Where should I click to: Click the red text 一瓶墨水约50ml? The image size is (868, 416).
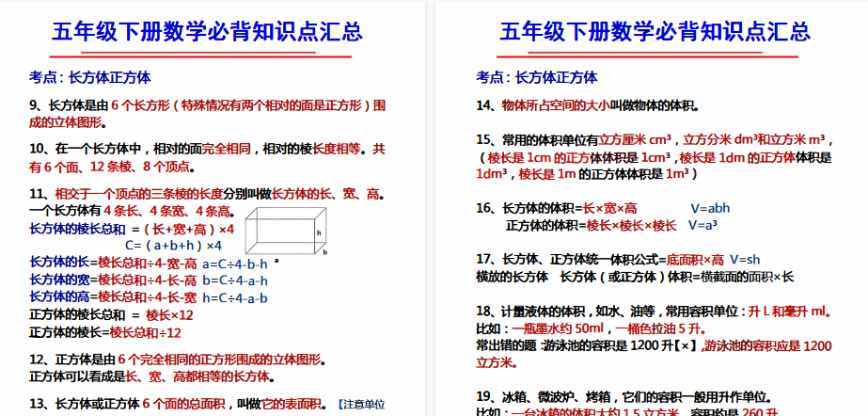click(x=560, y=329)
